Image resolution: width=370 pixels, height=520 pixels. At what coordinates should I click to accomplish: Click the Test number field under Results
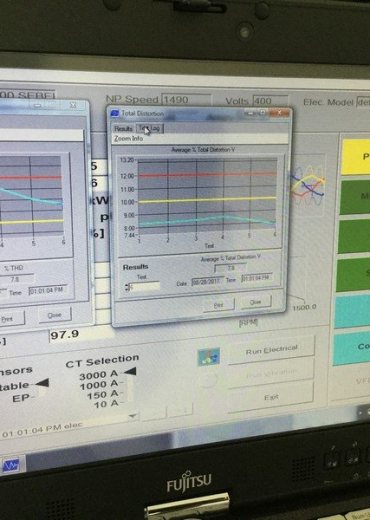pyautogui.click(x=144, y=286)
